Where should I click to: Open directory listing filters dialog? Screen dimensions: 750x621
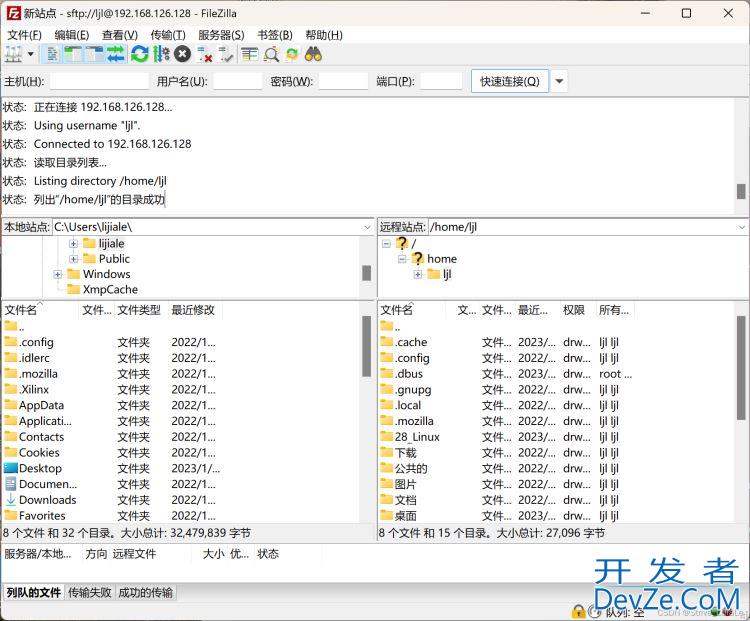[249, 55]
